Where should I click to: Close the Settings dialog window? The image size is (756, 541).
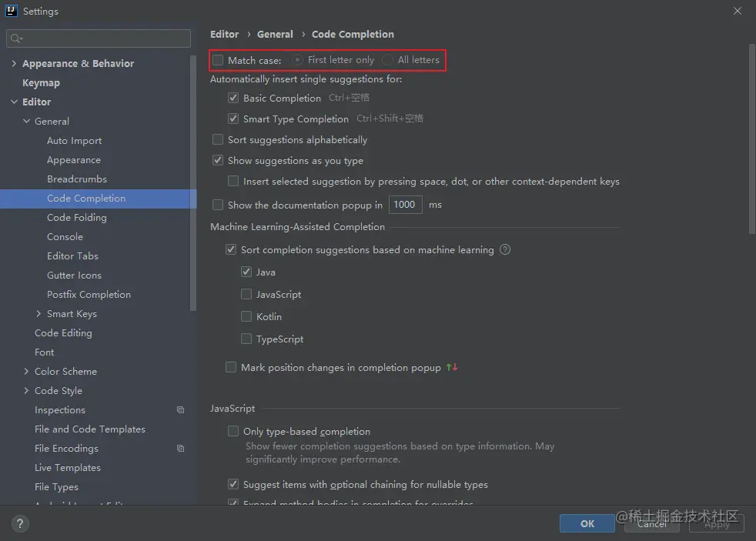738,12
